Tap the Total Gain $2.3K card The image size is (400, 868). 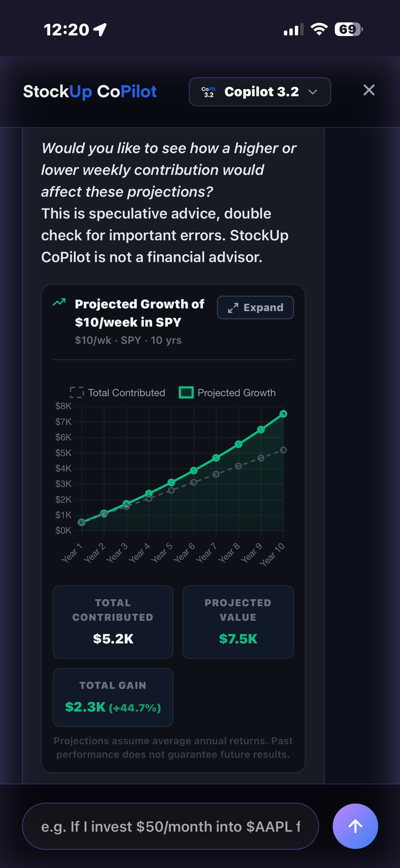click(x=113, y=697)
